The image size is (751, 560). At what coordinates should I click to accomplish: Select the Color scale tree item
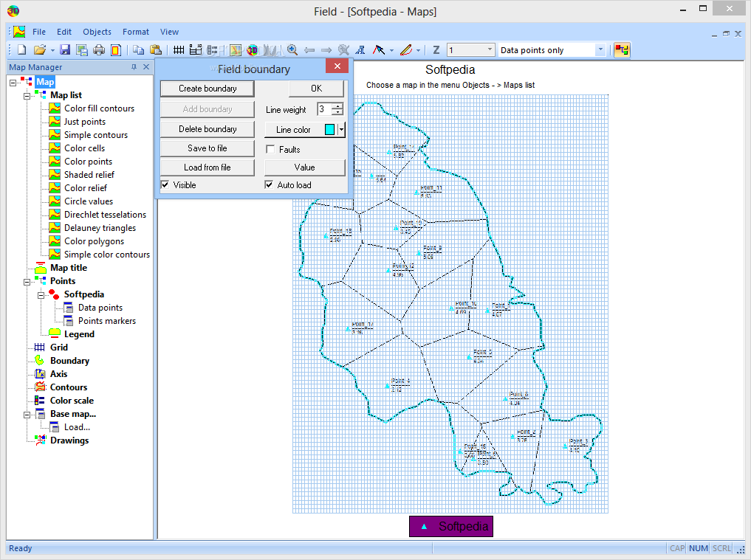pos(72,401)
